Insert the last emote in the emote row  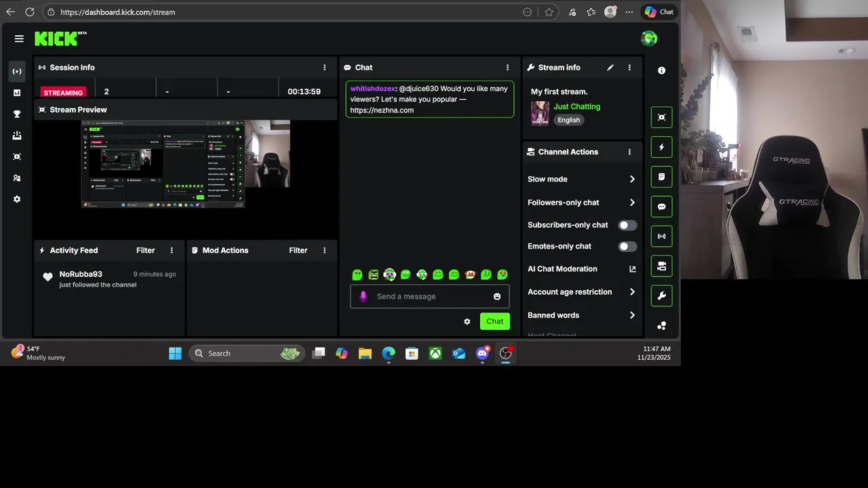502,274
